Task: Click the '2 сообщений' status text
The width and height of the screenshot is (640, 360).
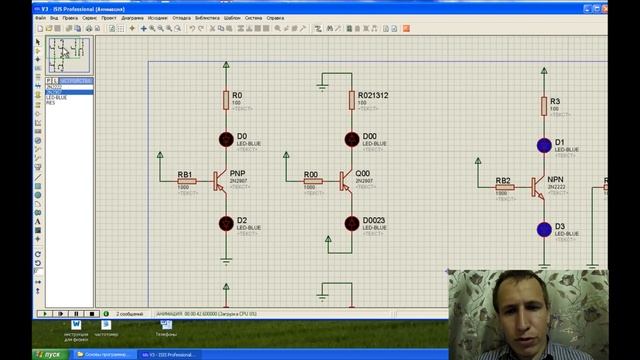Action: pyautogui.click(x=130, y=314)
